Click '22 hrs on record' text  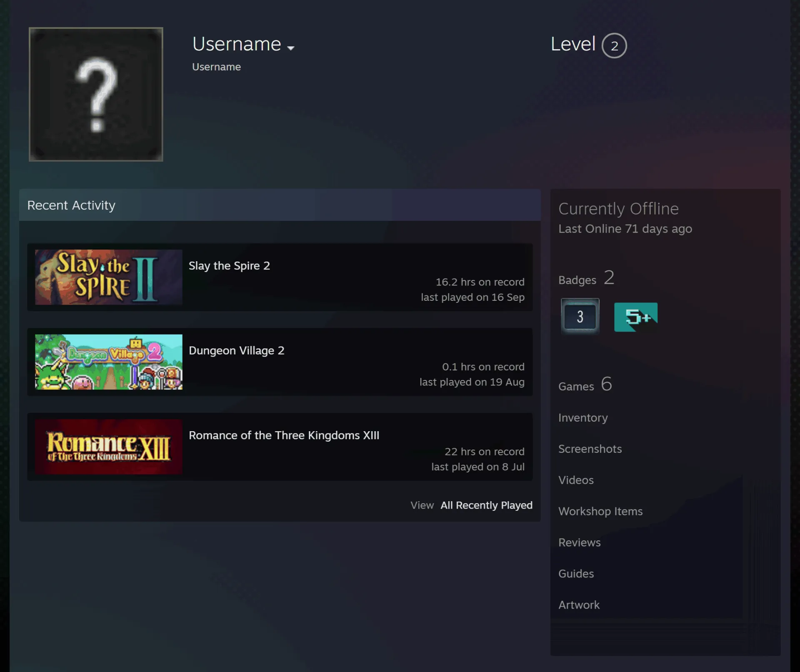click(x=485, y=452)
